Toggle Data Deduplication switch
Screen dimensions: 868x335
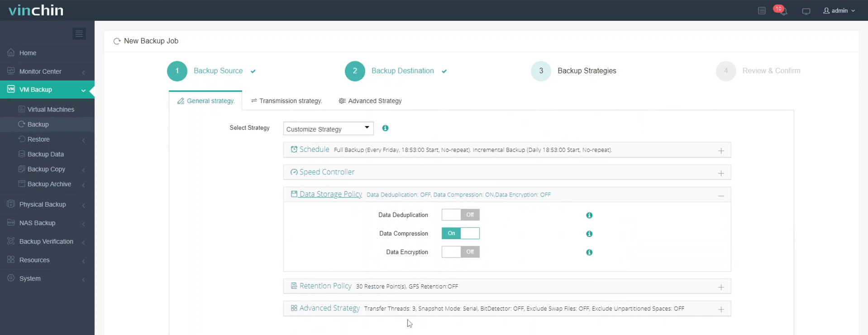[461, 215]
